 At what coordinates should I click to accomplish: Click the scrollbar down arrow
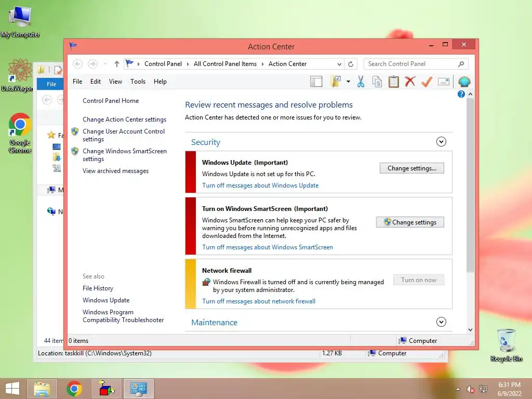pos(470,329)
